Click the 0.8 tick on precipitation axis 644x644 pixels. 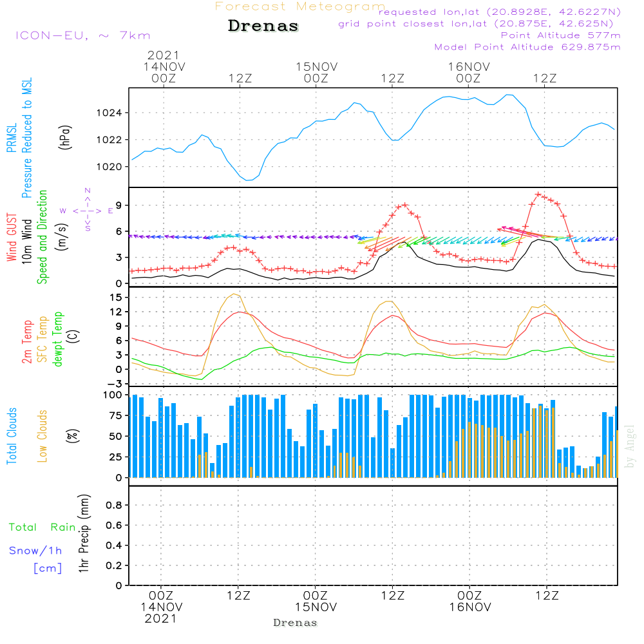pos(114,505)
